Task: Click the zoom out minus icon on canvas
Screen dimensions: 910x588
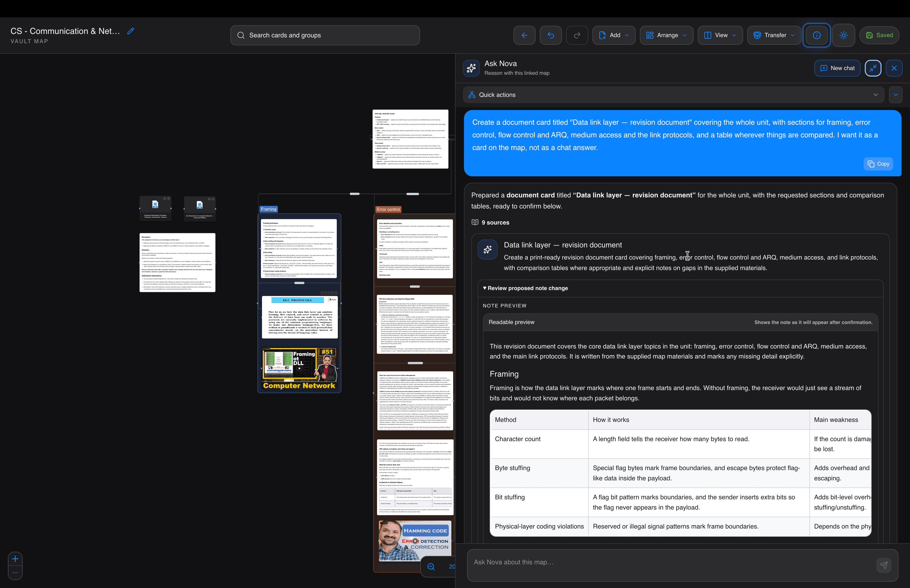Action: pyautogui.click(x=15, y=572)
